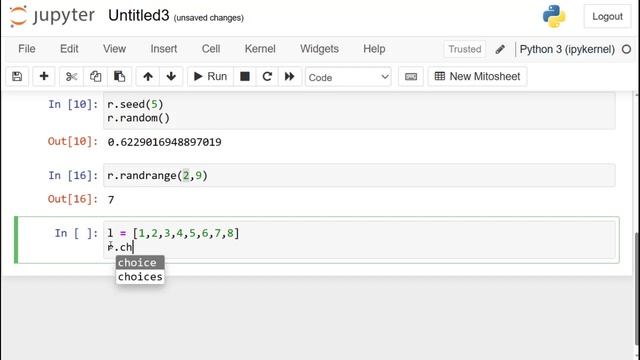Viewport: 640px width, 360px height.
Task: Select 'choices' from autocomplete list
Action: pos(140,277)
